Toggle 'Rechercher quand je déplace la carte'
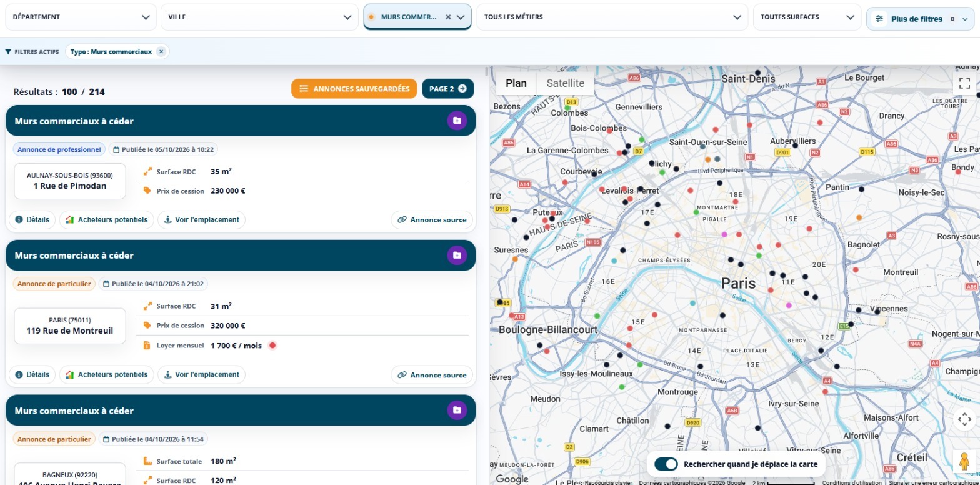The height and width of the screenshot is (485, 980). click(x=666, y=464)
